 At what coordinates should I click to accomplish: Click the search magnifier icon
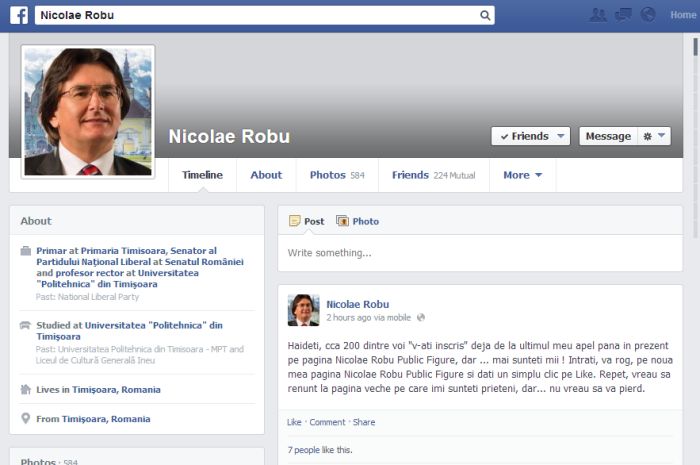485,16
